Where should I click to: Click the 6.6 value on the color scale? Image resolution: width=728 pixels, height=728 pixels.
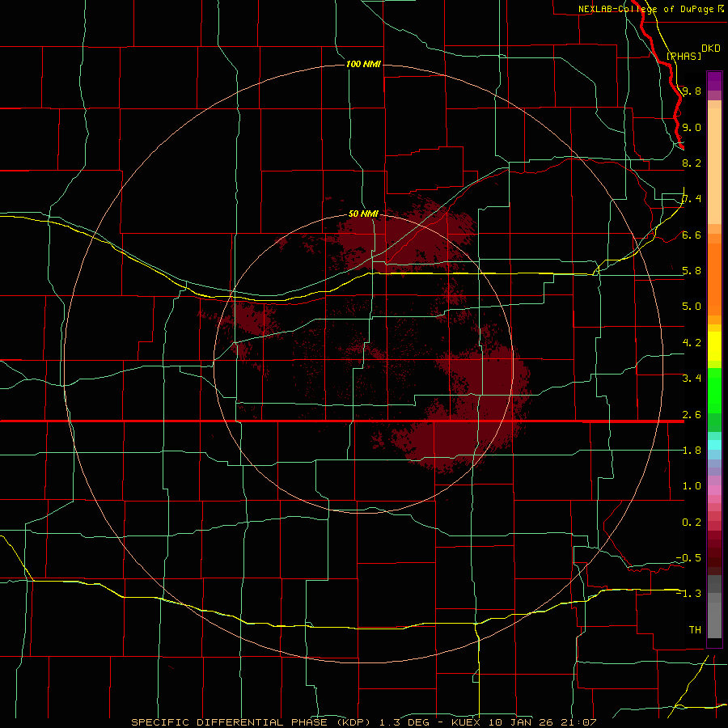click(692, 235)
